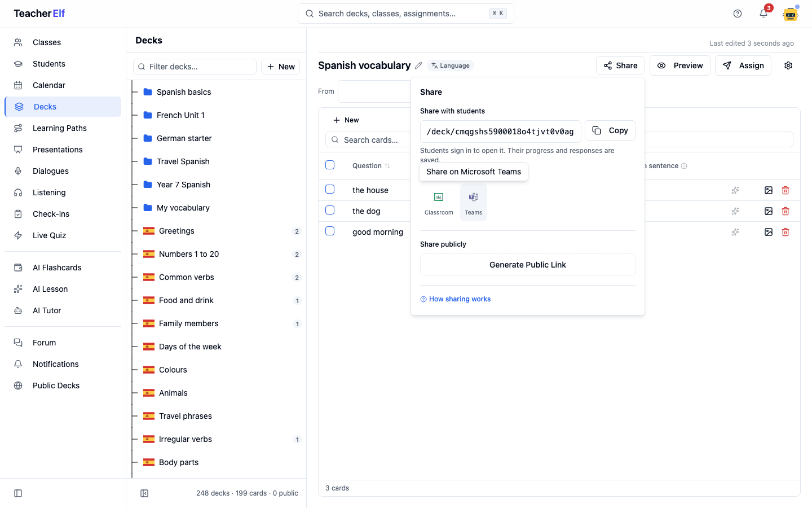The height and width of the screenshot is (508, 812).
Task: Click the Preview button
Action: (x=680, y=65)
